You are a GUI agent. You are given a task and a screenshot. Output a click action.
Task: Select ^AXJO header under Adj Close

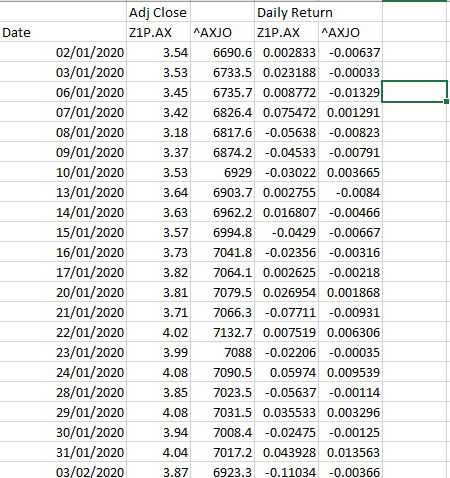222,32
